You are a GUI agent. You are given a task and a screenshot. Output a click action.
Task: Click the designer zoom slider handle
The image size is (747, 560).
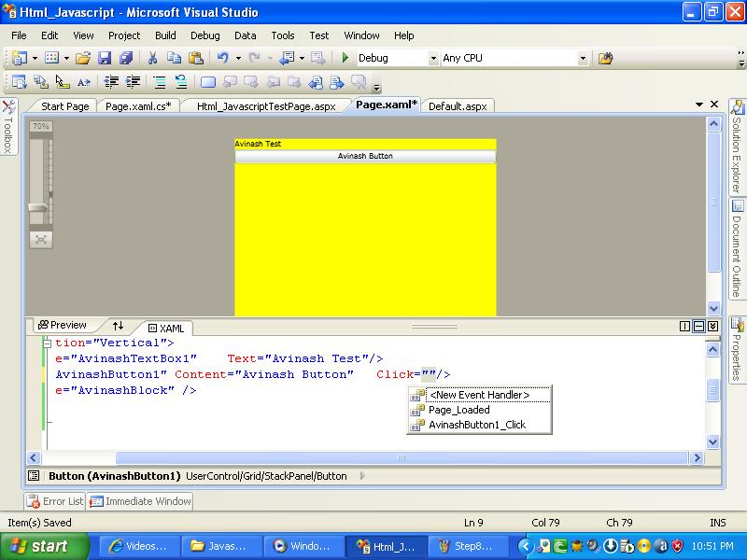38,207
